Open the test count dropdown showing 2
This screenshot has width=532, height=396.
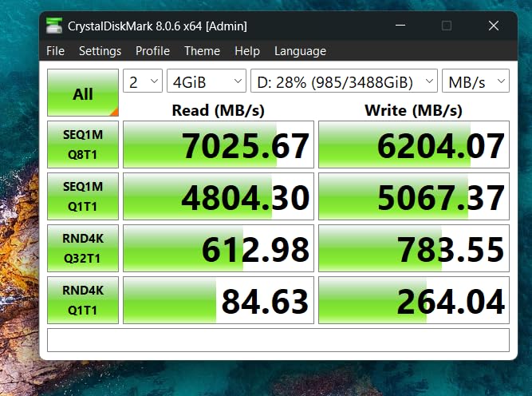(143, 81)
